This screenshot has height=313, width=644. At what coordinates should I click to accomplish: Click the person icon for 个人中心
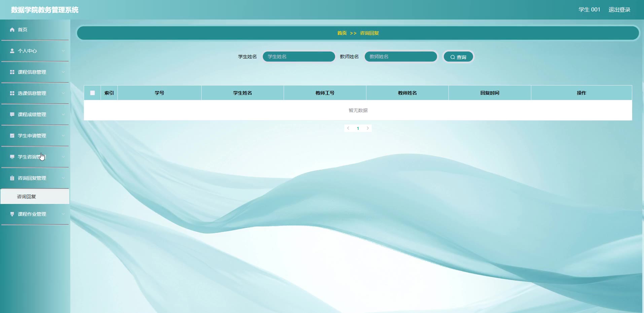(x=12, y=51)
